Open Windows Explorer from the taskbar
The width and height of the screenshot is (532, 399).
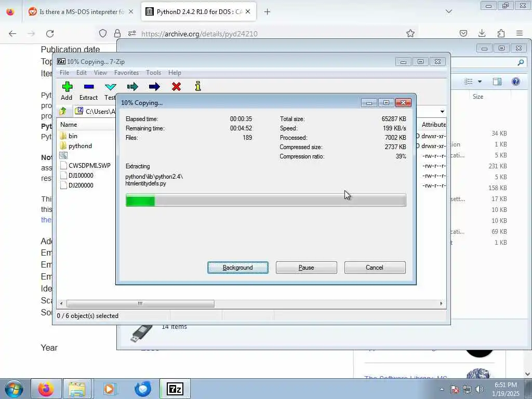pyautogui.click(x=77, y=389)
